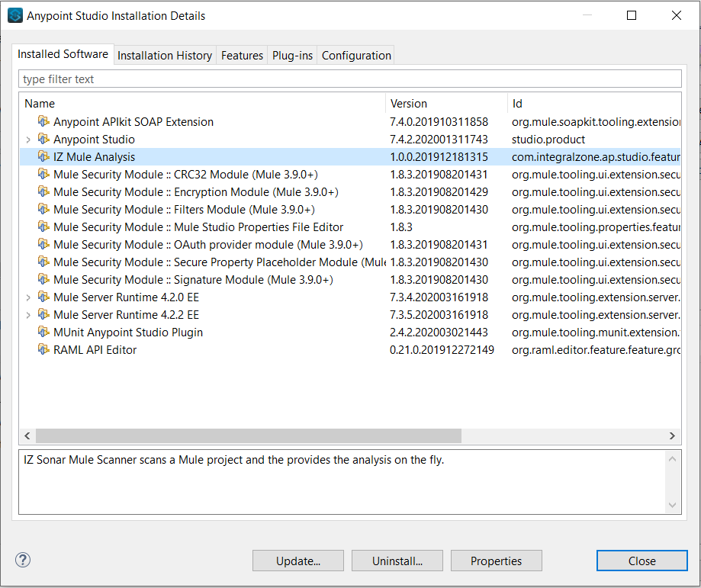Open the Installation History tab
This screenshot has height=588, width=701.
(165, 56)
